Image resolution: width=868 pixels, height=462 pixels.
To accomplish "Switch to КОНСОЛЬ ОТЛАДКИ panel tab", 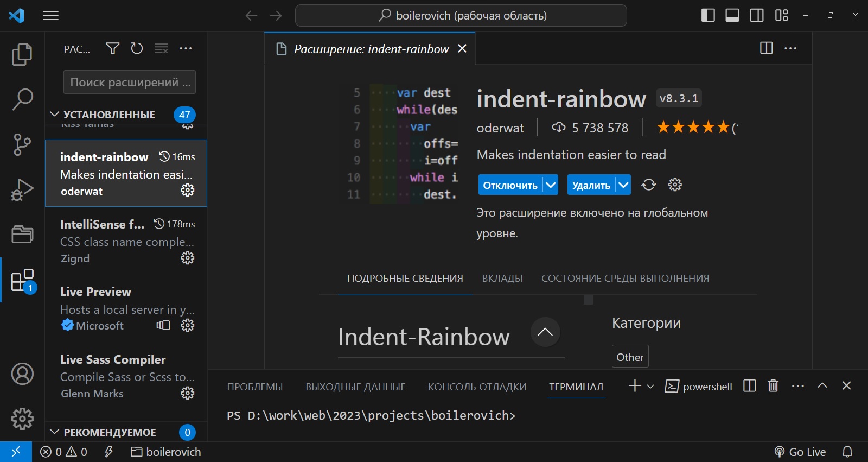I will [477, 387].
